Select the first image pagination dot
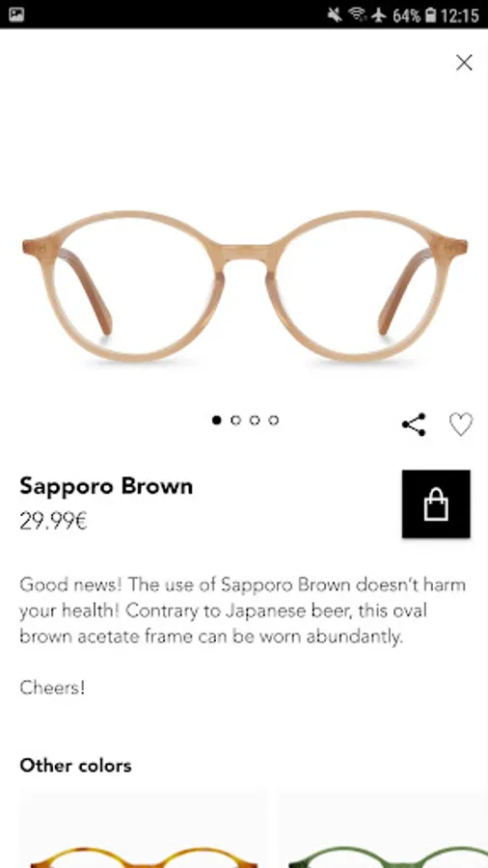Image resolution: width=488 pixels, height=868 pixels. click(x=216, y=420)
